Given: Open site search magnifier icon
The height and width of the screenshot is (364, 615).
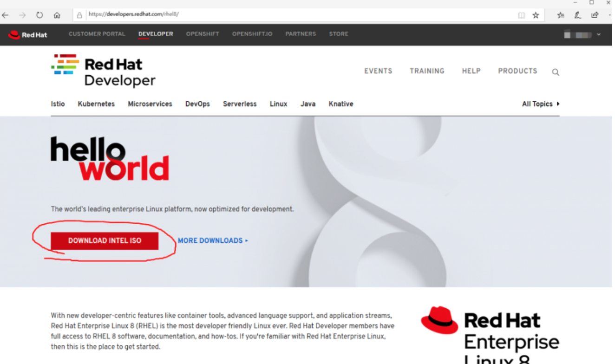Looking at the screenshot, I should pos(555,72).
